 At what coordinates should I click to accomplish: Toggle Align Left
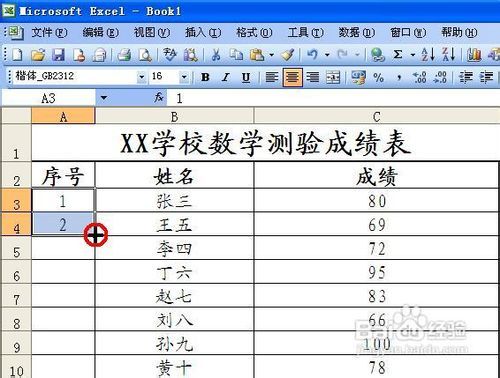pyautogui.click(x=272, y=77)
